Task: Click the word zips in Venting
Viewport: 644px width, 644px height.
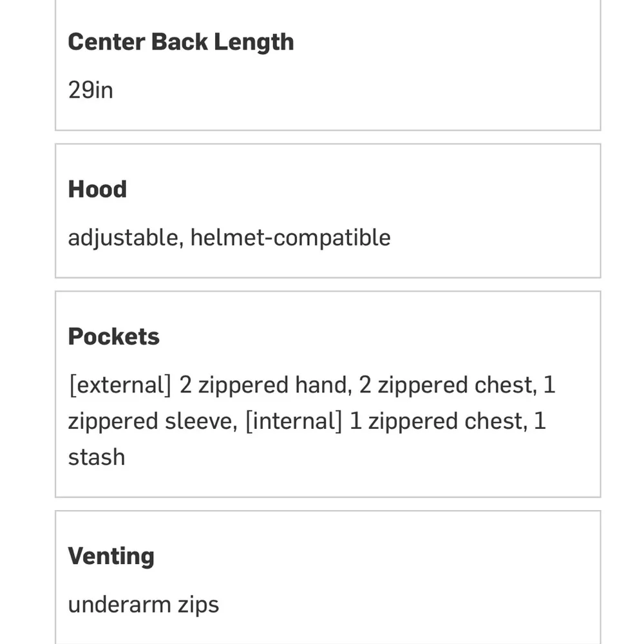Action: click(198, 606)
